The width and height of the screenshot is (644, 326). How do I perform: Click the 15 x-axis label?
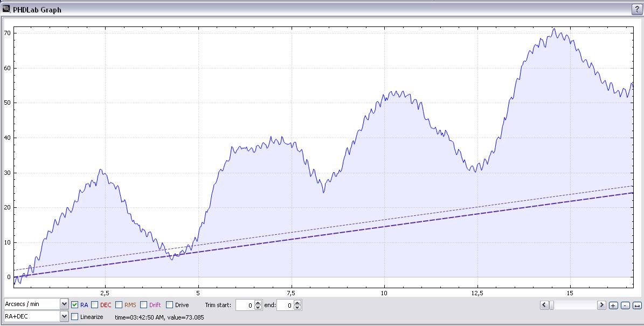coord(570,293)
